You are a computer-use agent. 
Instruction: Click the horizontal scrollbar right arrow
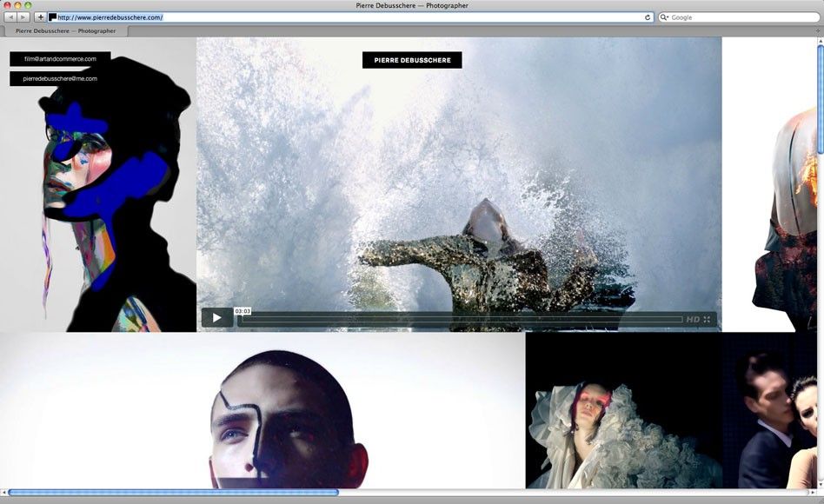(813, 493)
